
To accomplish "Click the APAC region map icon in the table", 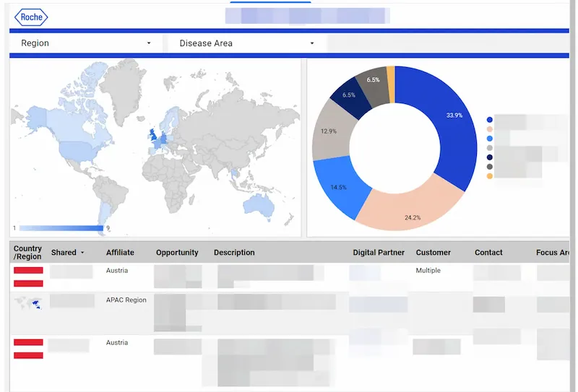I will tap(28, 303).
